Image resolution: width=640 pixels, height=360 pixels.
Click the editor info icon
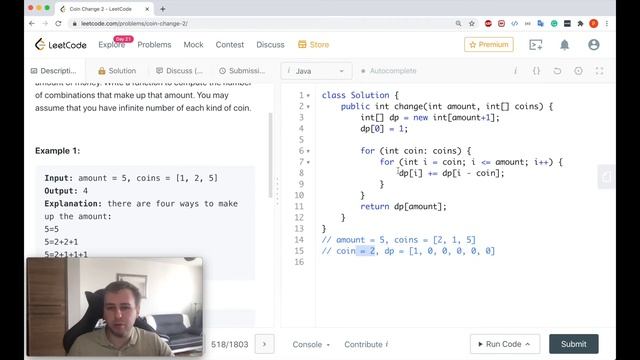click(515, 71)
